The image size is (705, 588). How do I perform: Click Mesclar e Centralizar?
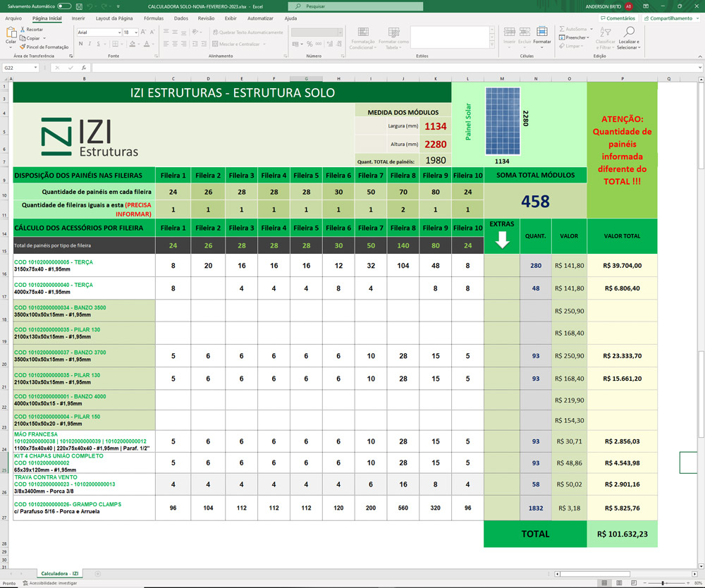pos(236,44)
